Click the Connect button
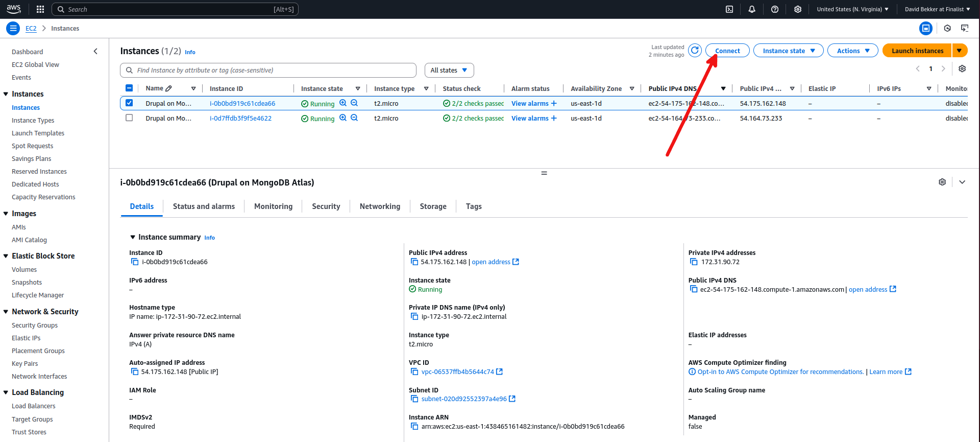Image resolution: width=980 pixels, height=442 pixels. coord(727,51)
